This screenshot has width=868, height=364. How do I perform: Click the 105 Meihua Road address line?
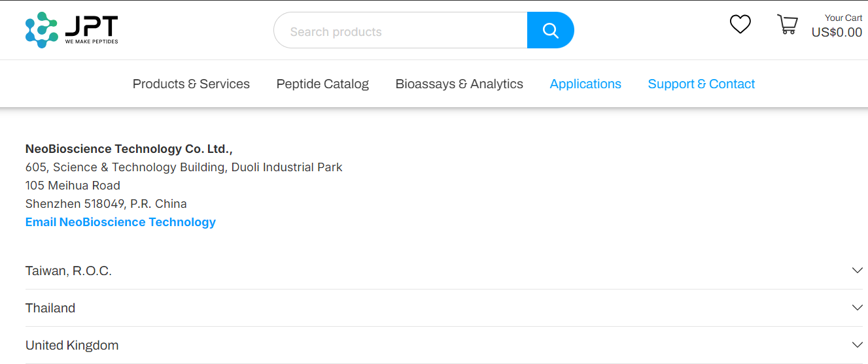pos(73,186)
